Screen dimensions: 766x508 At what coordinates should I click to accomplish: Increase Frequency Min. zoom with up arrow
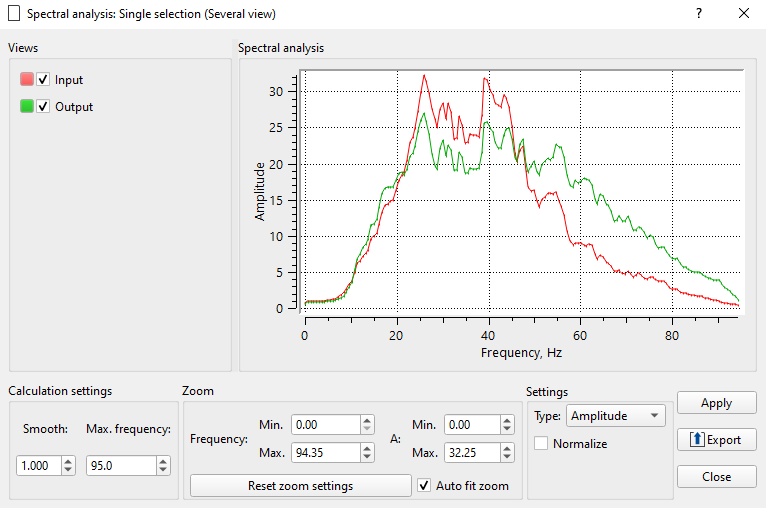click(367, 420)
